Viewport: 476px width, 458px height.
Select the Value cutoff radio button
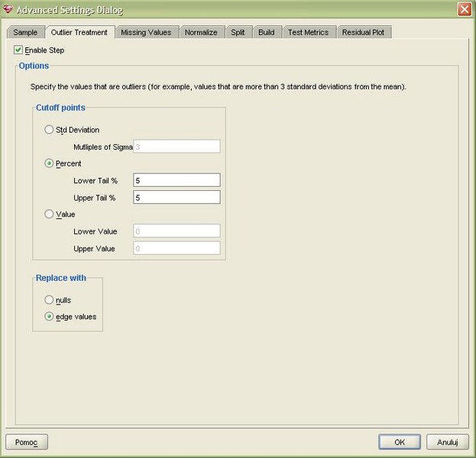tap(50, 214)
